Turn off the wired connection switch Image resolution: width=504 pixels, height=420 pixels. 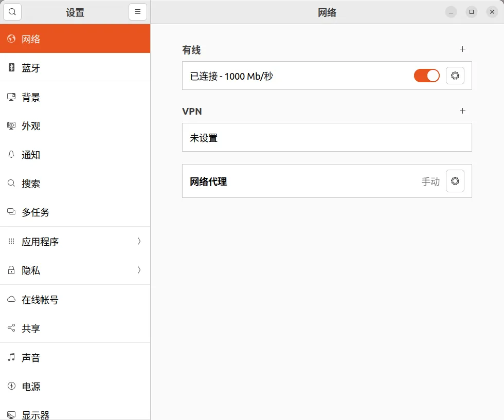(426, 76)
